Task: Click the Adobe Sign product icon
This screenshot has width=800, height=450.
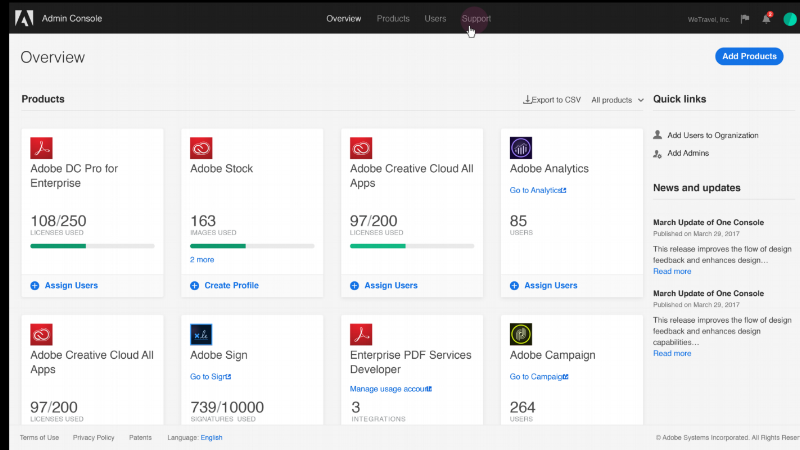Action: coord(201,335)
